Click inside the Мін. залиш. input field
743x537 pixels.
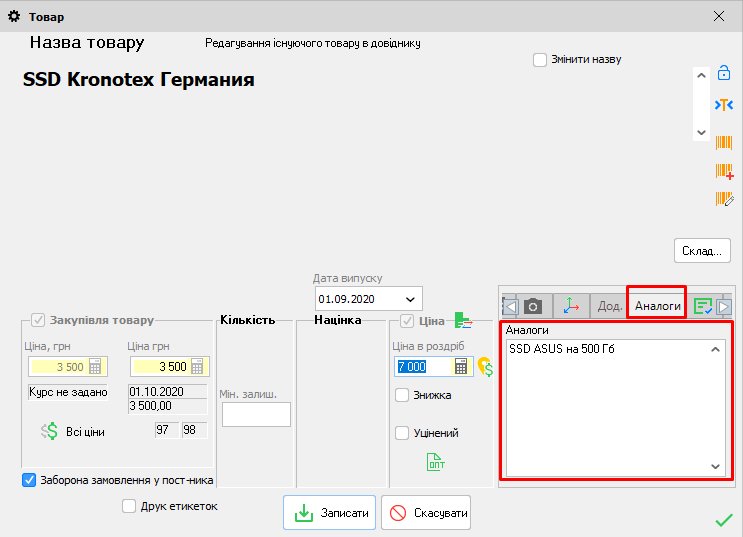click(256, 415)
